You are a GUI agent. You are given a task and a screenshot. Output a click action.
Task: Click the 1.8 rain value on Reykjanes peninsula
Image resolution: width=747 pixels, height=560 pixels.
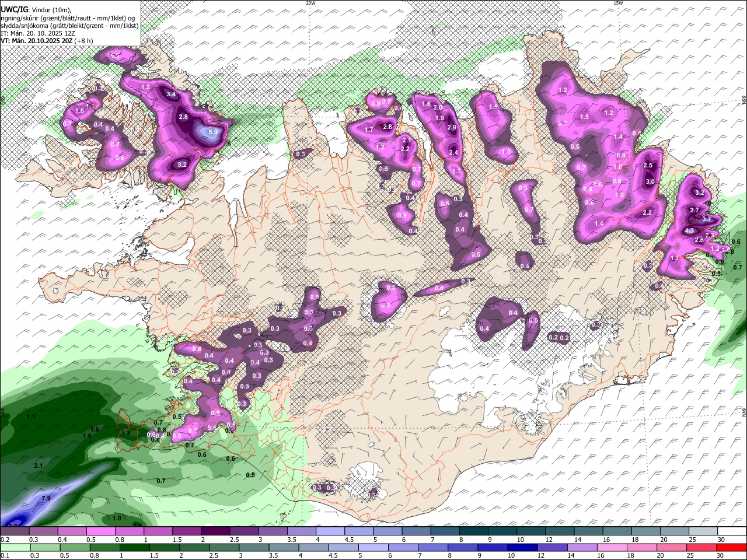[x=127, y=433]
